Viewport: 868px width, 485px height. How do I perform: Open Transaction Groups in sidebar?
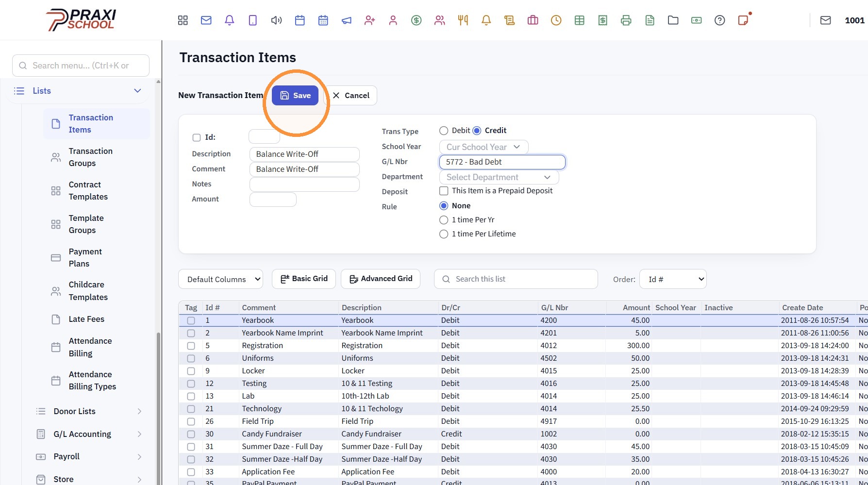click(x=91, y=157)
